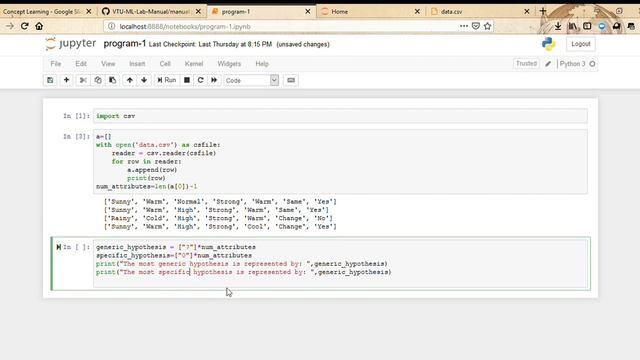Click the generic_hypothesis code cell
The height and width of the screenshot is (360, 640).
pos(340,263)
